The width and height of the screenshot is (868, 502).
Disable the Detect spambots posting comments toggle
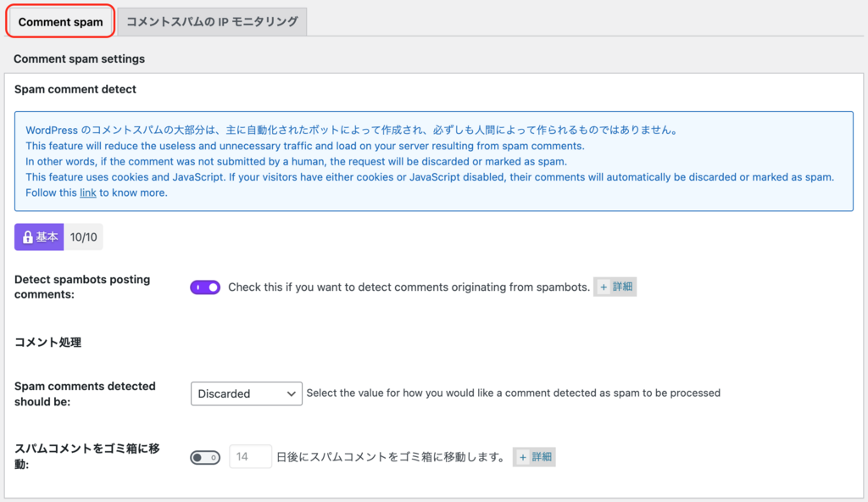point(205,287)
